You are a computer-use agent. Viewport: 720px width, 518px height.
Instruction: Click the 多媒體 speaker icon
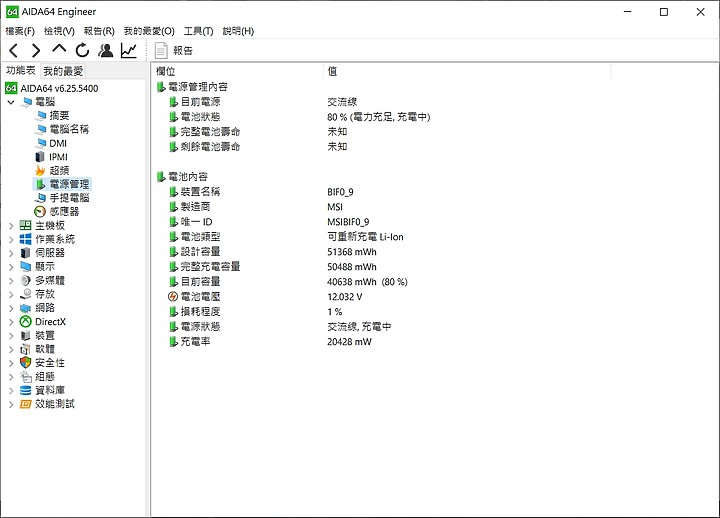tap(26, 280)
